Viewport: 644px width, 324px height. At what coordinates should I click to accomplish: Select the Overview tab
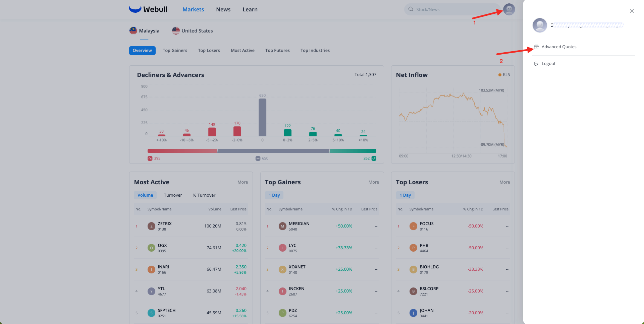142,51
